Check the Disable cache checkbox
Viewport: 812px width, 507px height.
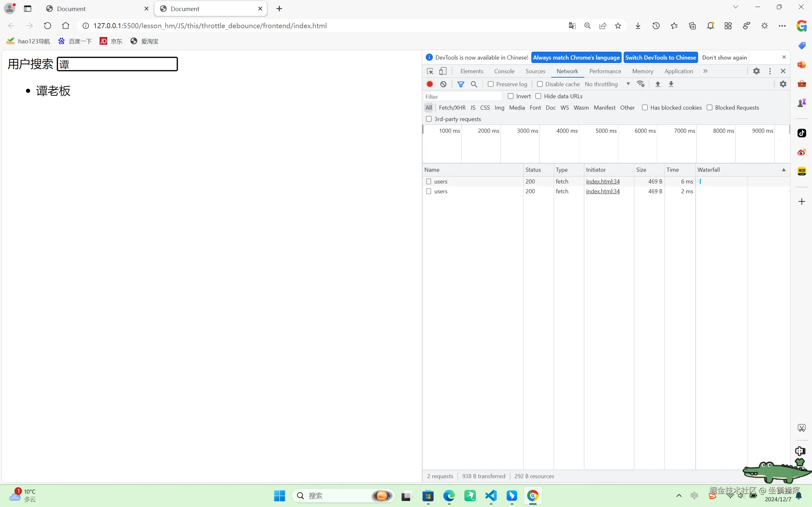pos(540,84)
